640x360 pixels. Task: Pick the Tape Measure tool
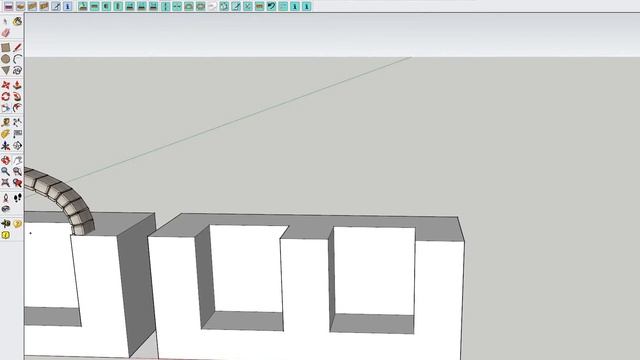pyautogui.click(x=5, y=122)
